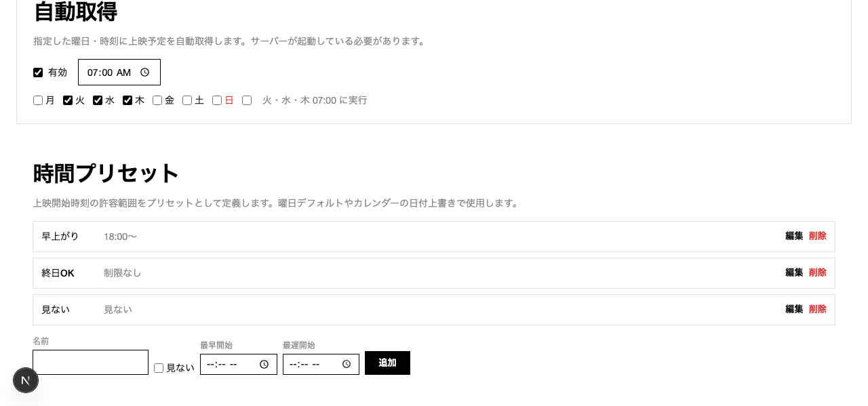Enable the 土 (Saturday) checkbox
The width and height of the screenshot is (868, 406).
pyautogui.click(x=186, y=100)
